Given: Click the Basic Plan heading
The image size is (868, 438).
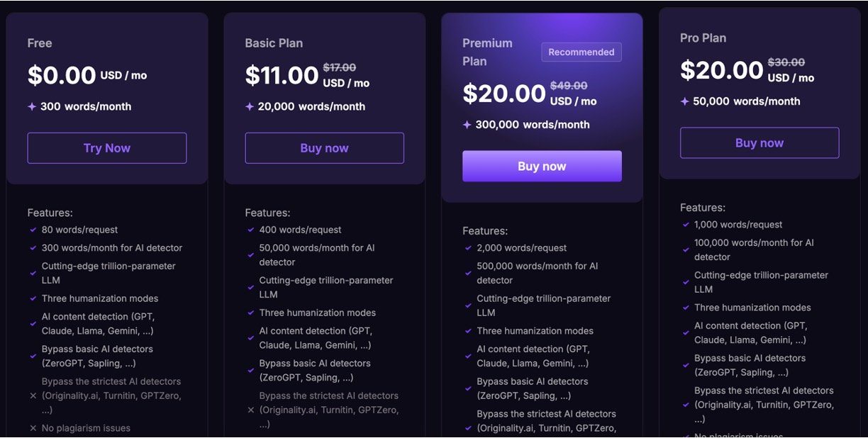Looking at the screenshot, I should click(274, 43).
